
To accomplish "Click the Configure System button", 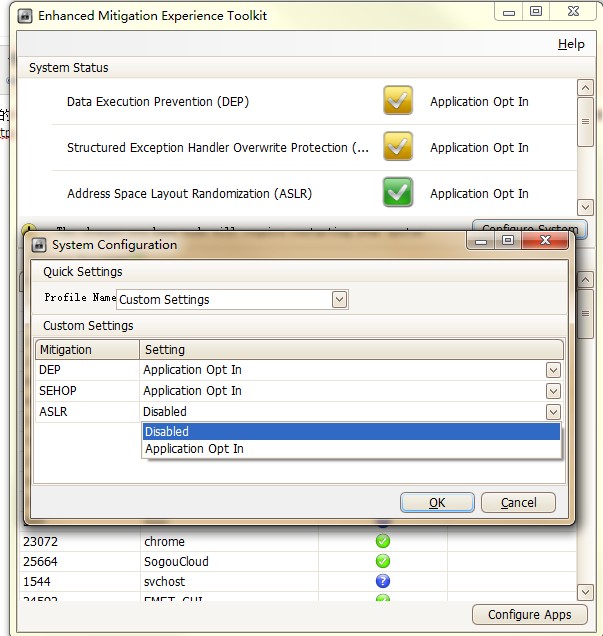I will (530, 226).
